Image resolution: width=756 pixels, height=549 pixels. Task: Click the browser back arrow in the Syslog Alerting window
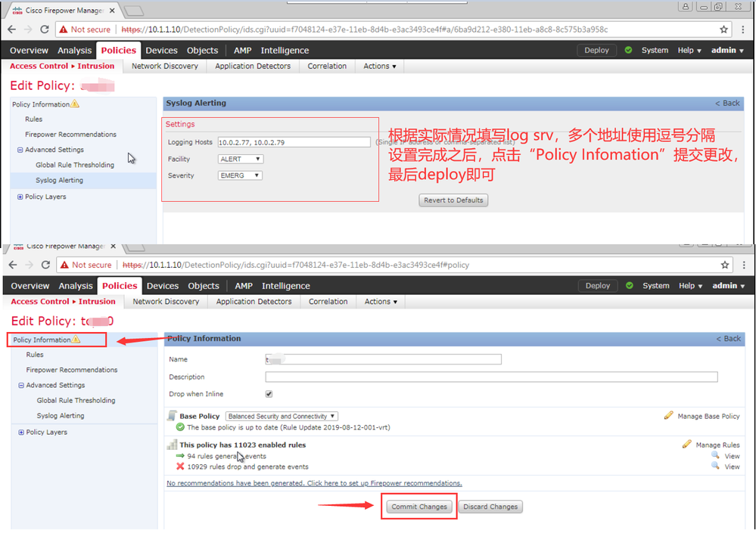[x=12, y=29]
